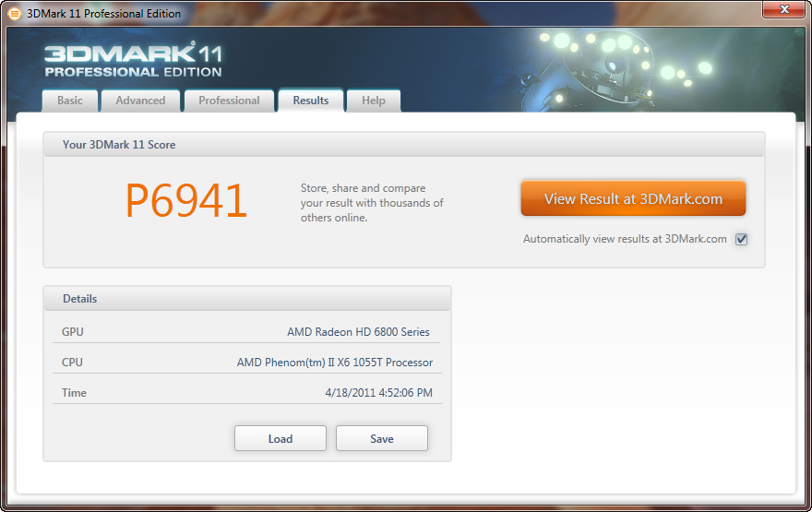This screenshot has height=512, width=812.
Task: Switch to the Advanced tab
Action: pyautogui.click(x=140, y=101)
